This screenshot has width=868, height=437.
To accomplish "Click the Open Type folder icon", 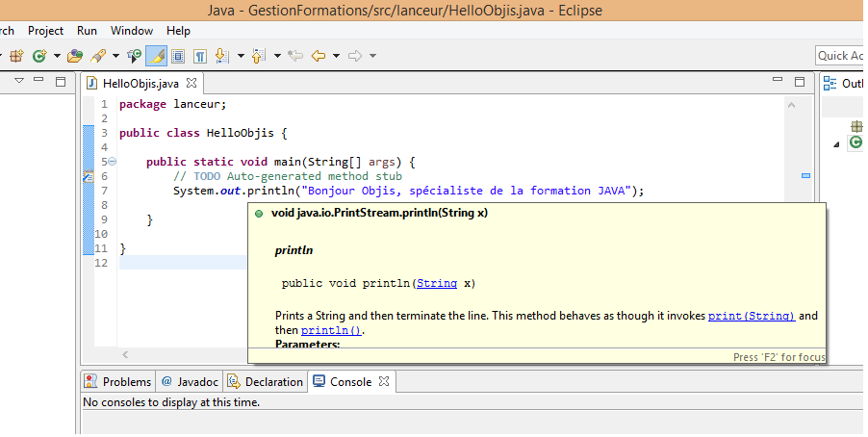I will tap(75, 56).
